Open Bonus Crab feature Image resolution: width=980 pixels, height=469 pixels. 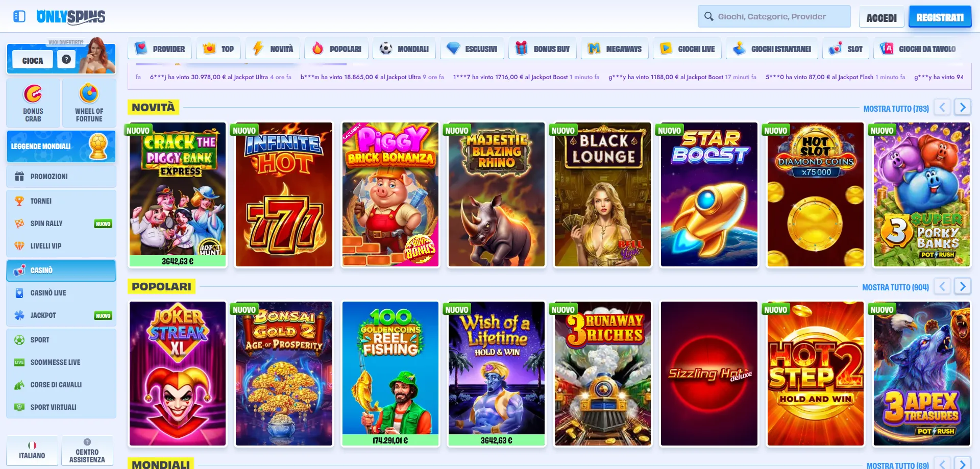pyautogui.click(x=33, y=103)
